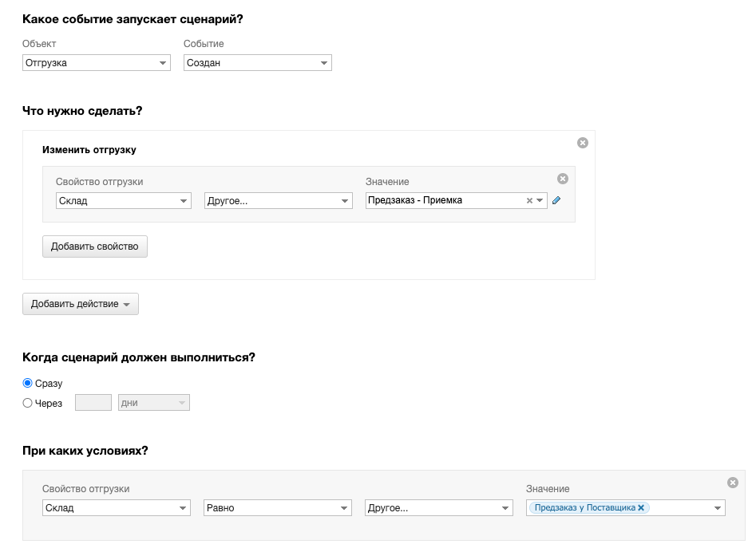
Task: Open the 'Объект' dropdown showing Отгрузка
Action: point(96,63)
